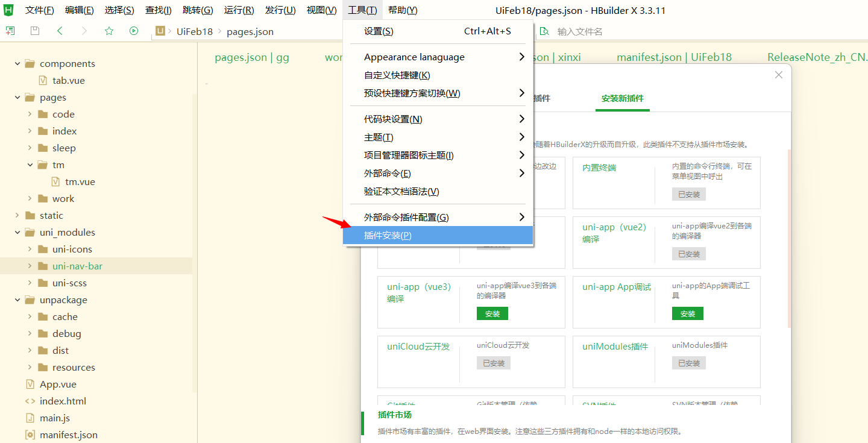The width and height of the screenshot is (868, 443).
Task: Click UiFeb18 in the breadcrumb path
Action: point(195,31)
